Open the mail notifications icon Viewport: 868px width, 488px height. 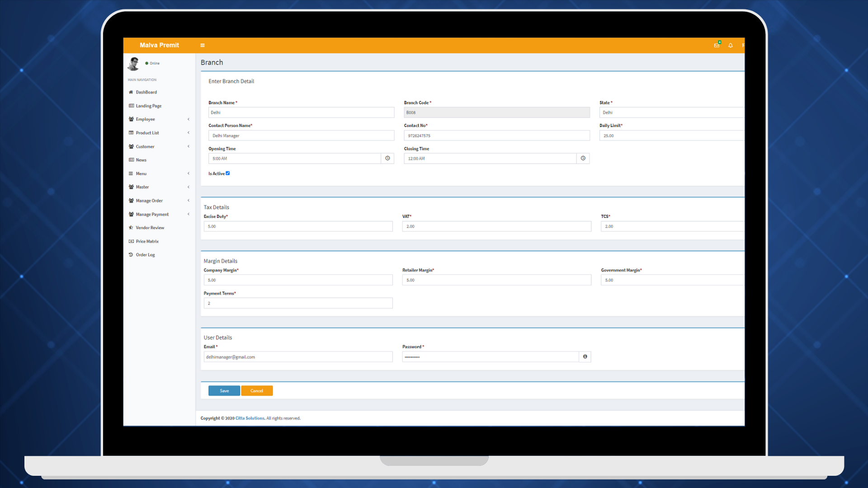[x=717, y=45]
